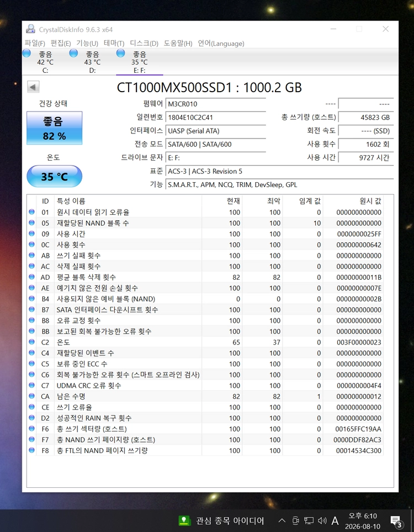Select row 총 NAND 쓰기 페이지량 (호스트)
414x532 pixels.
pos(205,440)
